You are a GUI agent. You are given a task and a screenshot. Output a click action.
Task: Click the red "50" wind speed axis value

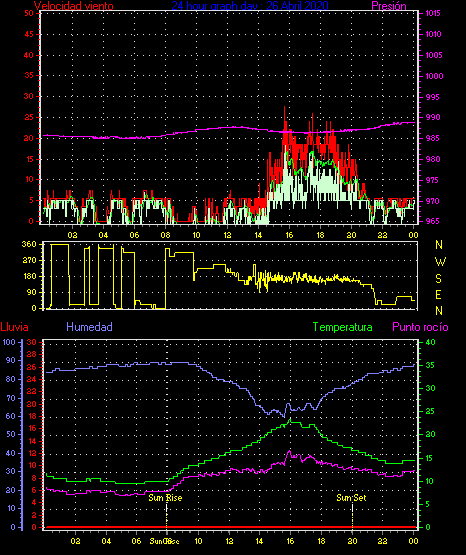coord(29,13)
